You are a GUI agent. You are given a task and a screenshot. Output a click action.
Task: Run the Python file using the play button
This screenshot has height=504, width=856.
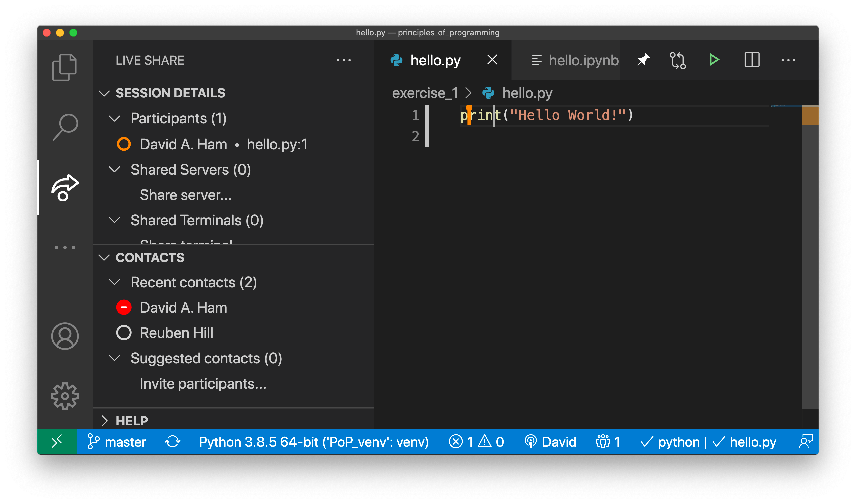tap(714, 60)
